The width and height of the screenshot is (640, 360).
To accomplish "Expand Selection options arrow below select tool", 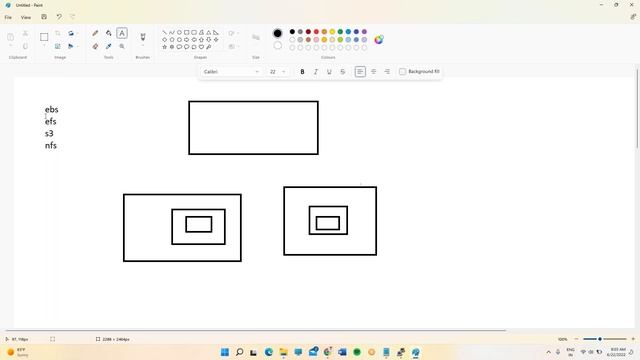I will coord(44,45).
